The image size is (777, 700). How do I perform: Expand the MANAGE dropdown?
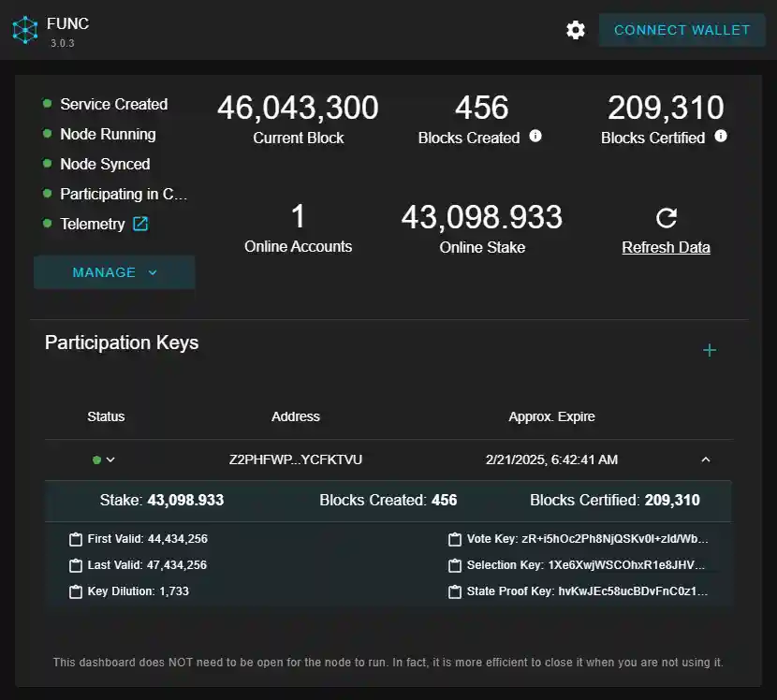[x=114, y=272]
